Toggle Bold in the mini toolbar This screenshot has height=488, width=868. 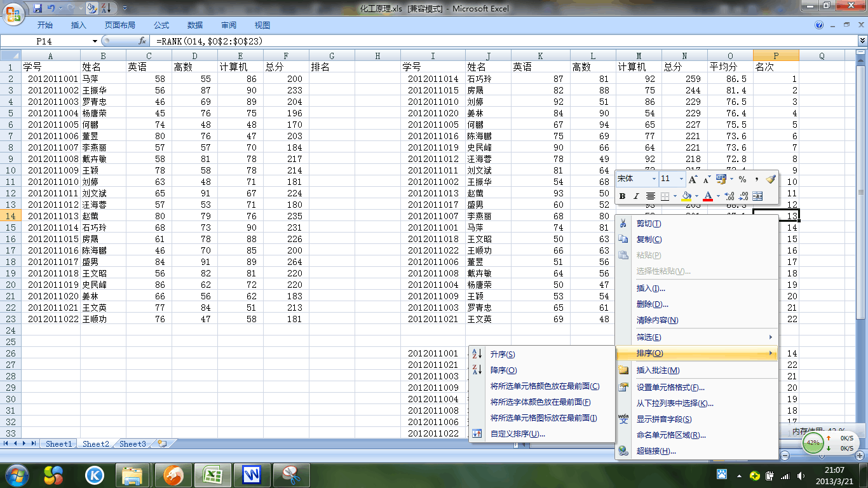(622, 196)
